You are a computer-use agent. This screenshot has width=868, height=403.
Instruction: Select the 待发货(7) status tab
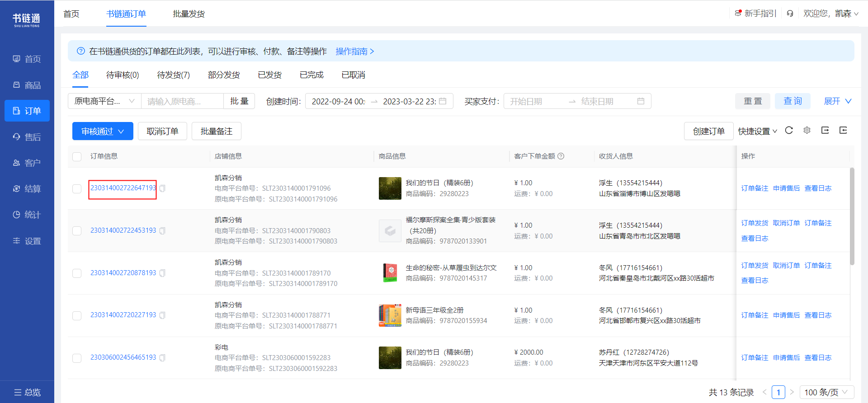tap(174, 75)
